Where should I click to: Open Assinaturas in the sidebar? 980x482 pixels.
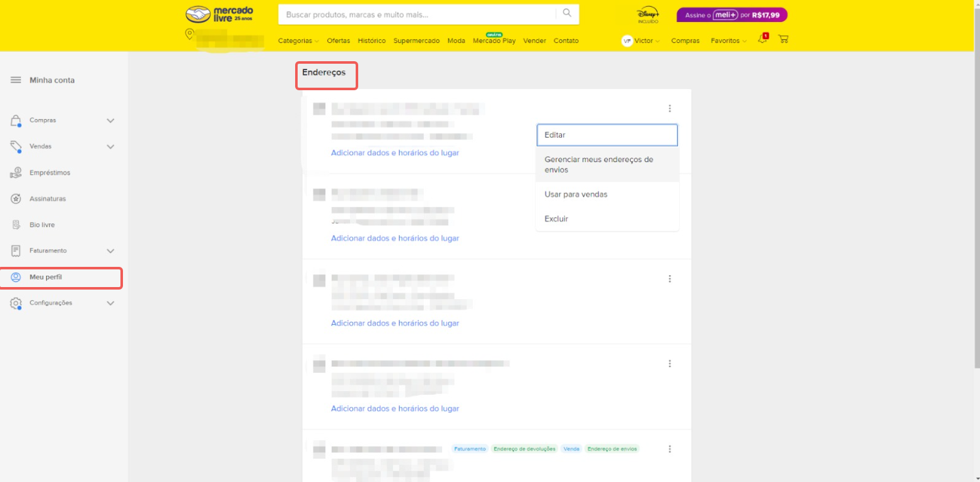47,199
